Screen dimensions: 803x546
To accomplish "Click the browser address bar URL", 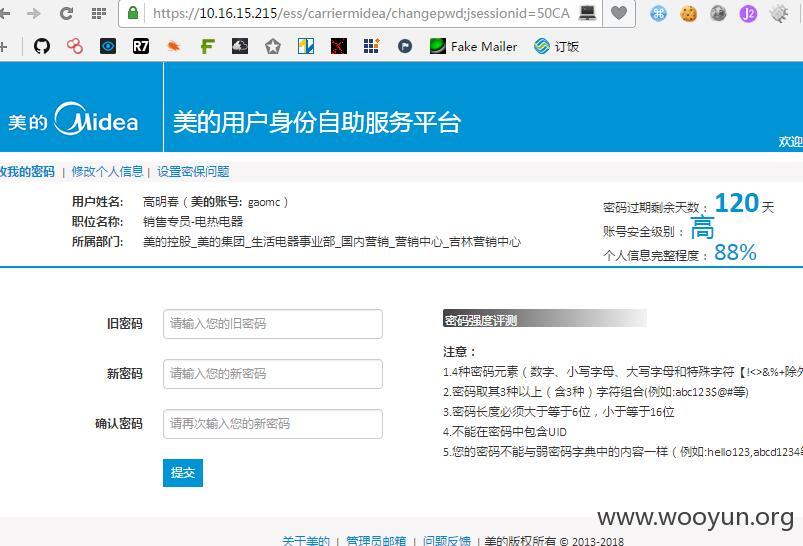I will pyautogui.click(x=361, y=13).
